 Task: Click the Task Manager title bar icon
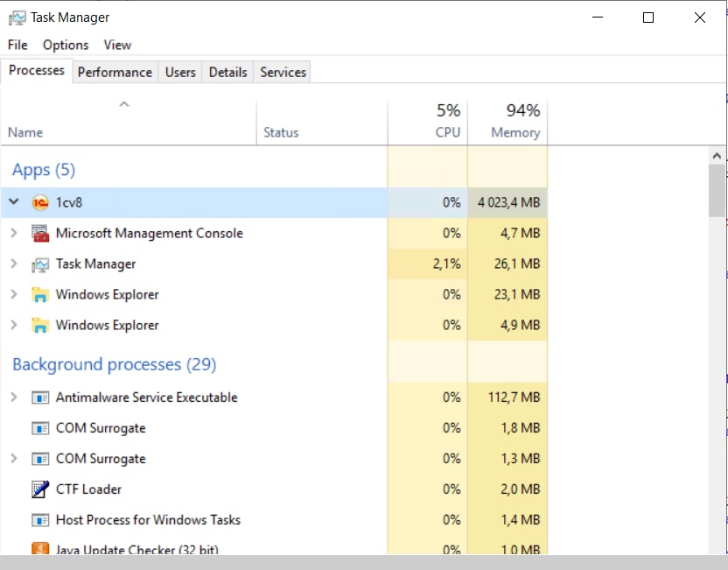pyautogui.click(x=16, y=18)
